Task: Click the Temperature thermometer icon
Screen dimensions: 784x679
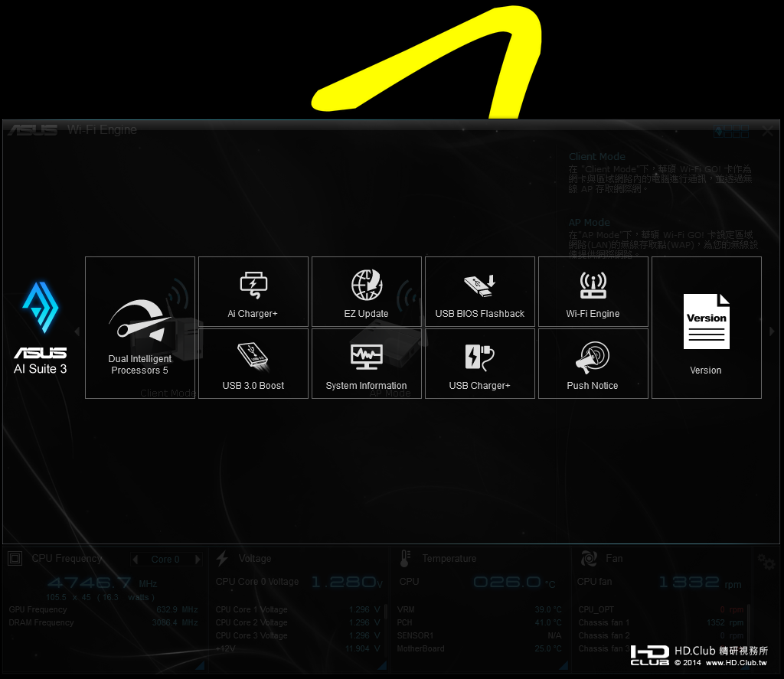Action: click(405, 559)
